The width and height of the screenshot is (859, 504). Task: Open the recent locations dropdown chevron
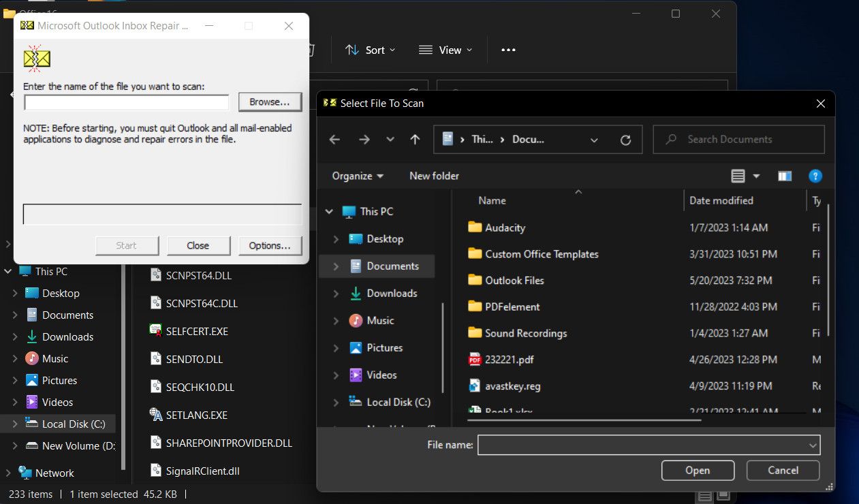(390, 140)
